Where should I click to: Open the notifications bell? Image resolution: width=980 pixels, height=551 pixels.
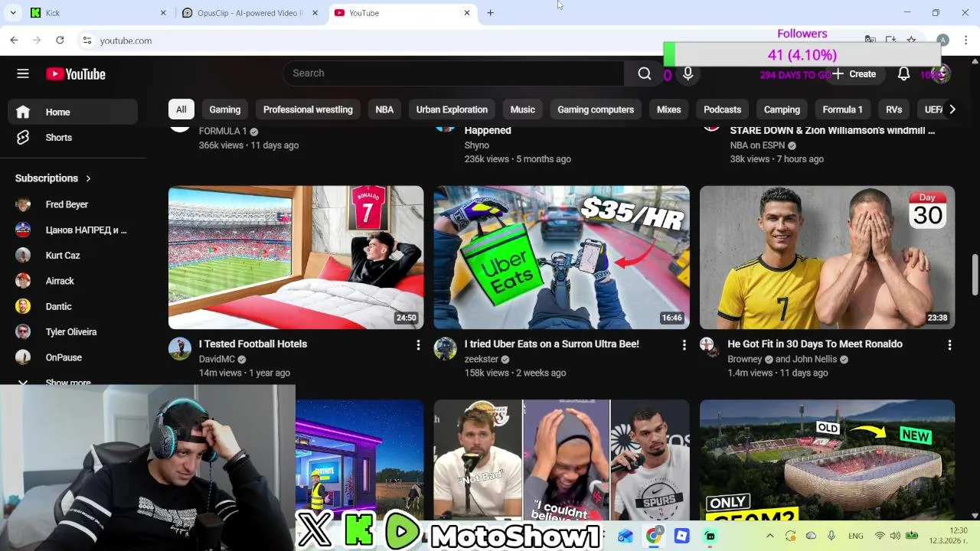click(903, 74)
